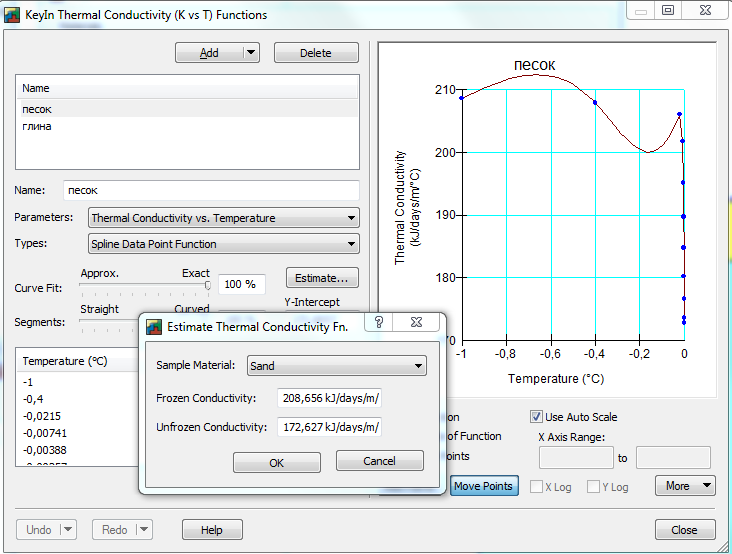Click the graph data point at -1
The width and height of the screenshot is (732, 554).
(462, 98)
